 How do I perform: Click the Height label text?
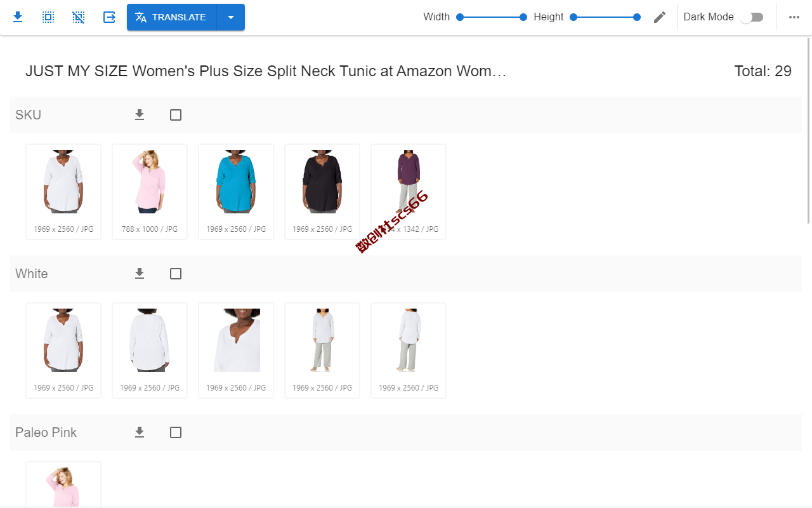coord(549,17)
